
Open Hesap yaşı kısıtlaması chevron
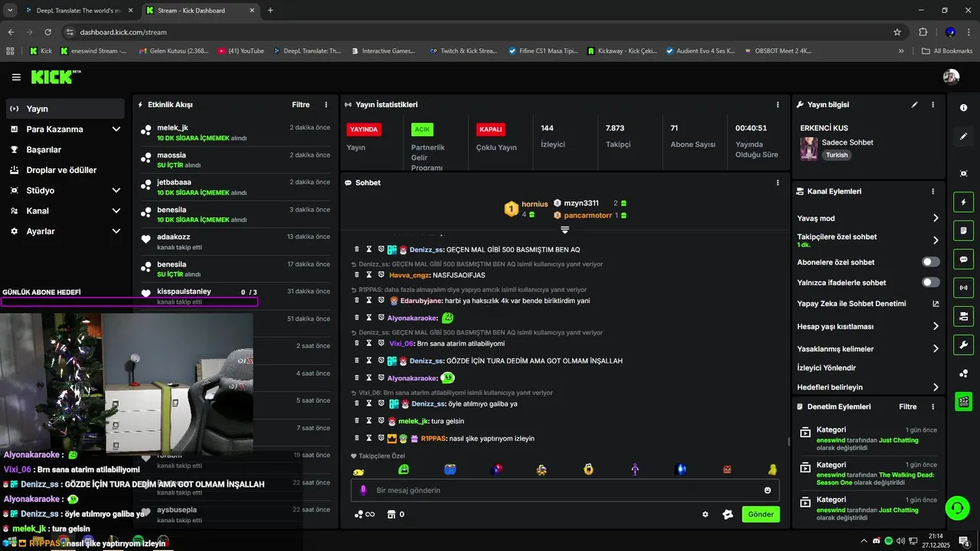pos(936,326)
